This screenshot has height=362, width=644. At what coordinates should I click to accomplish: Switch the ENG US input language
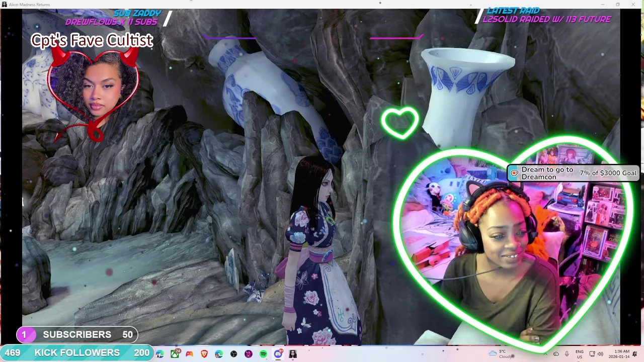coord(580,354)
